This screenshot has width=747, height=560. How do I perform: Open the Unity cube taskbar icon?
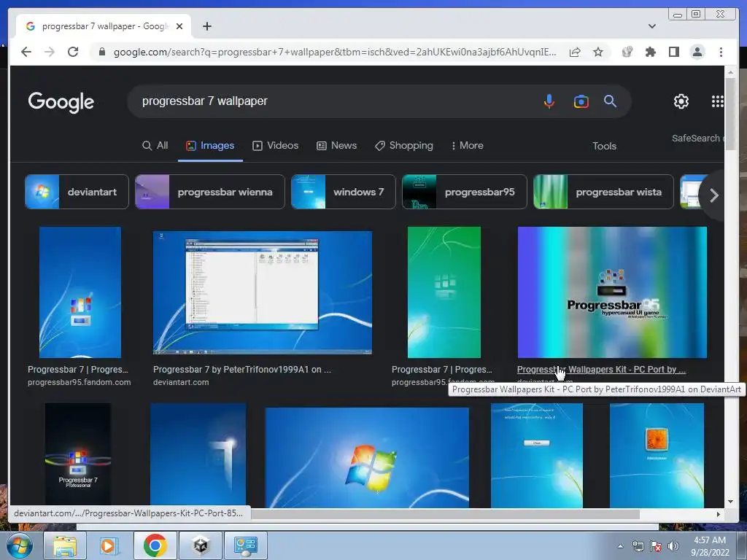201,545
